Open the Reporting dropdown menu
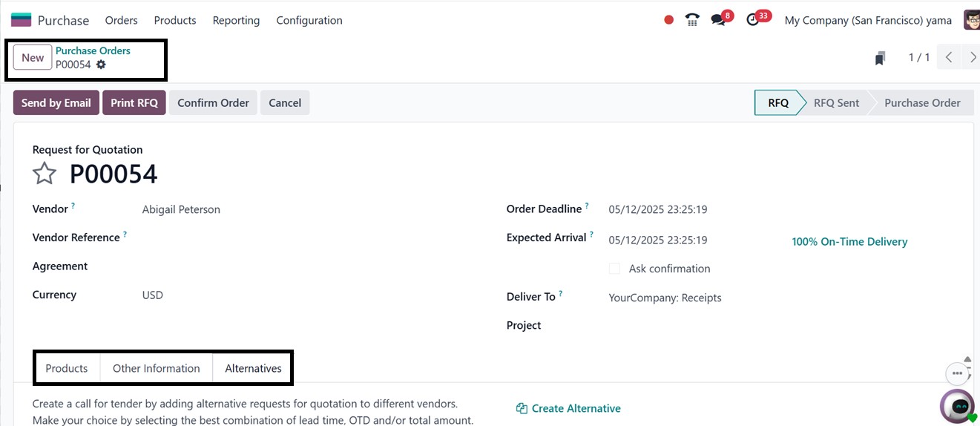Viewport: 980px width, 426px height. [x=236, y=20]
